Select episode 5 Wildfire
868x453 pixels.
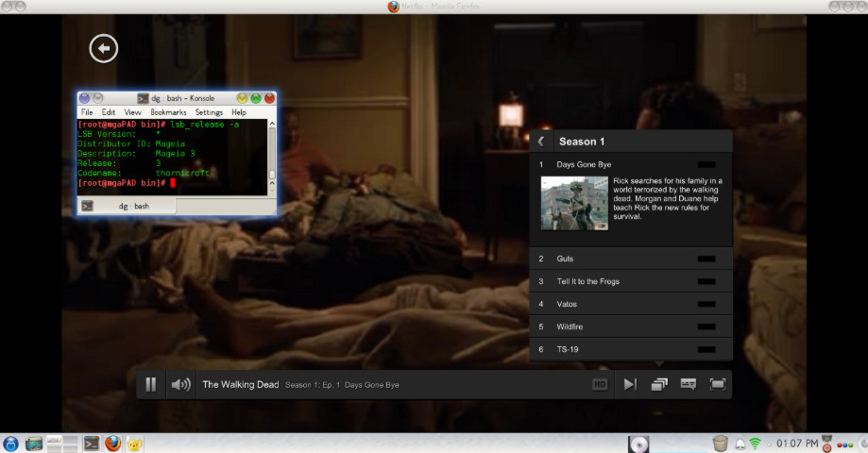[x=631, y=327]
